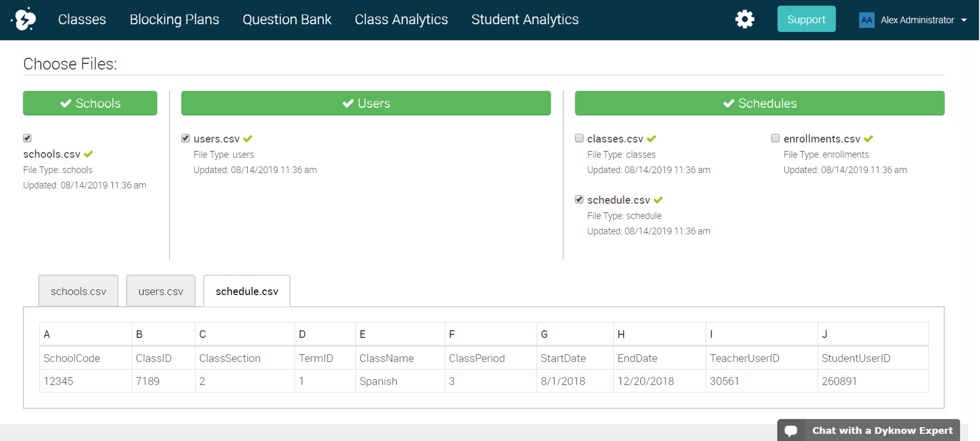Click the green Schedules button
This screenshot has width=980, height=441.
[x=759, y=103]
